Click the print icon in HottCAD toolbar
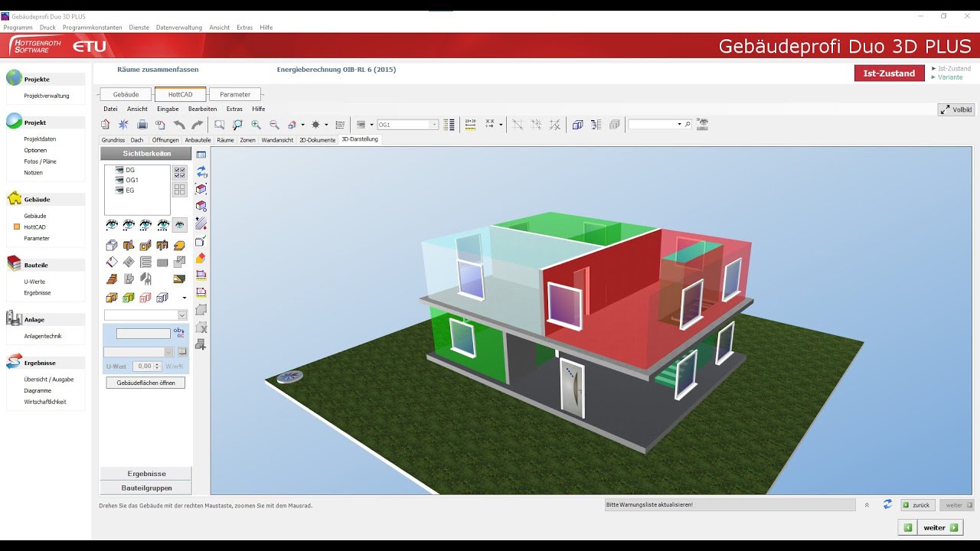This screenshot has width=980, height=551. [x=142, y=125]
